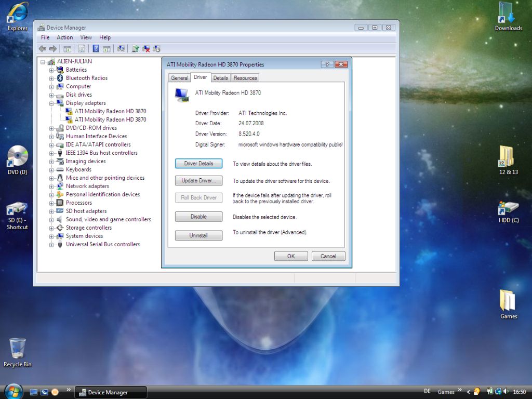This screenshot has width=532, height=399.
Task: Click the 16:50 taskbar clock
Action: point(520,392)
